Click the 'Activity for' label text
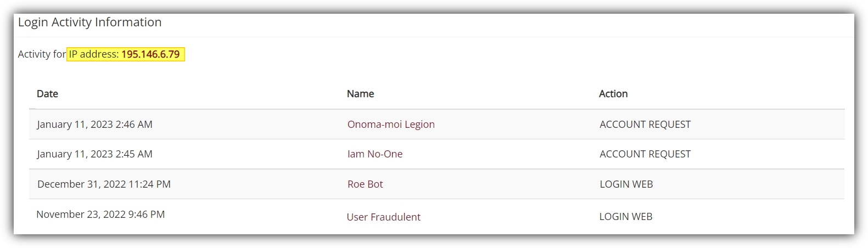 42,54
